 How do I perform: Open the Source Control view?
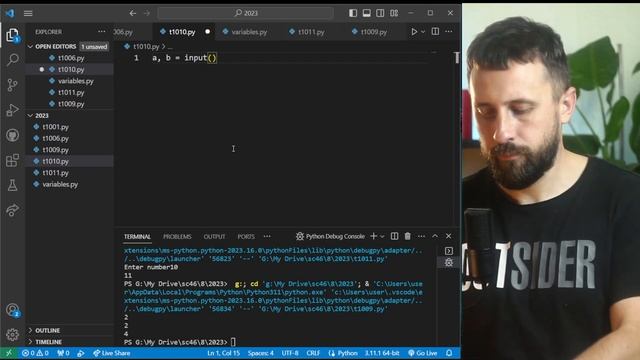(13, 85)
